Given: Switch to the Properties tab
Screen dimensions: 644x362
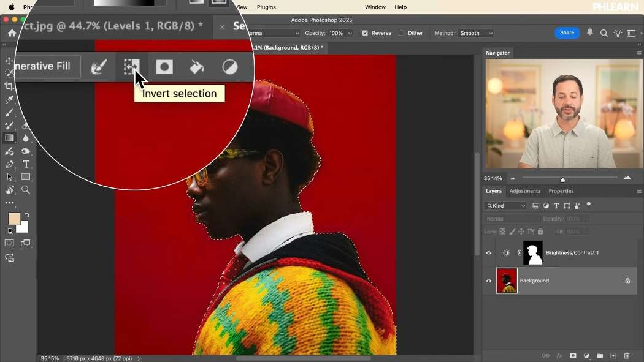Looking at the screenshot, I should coord(561,191).
